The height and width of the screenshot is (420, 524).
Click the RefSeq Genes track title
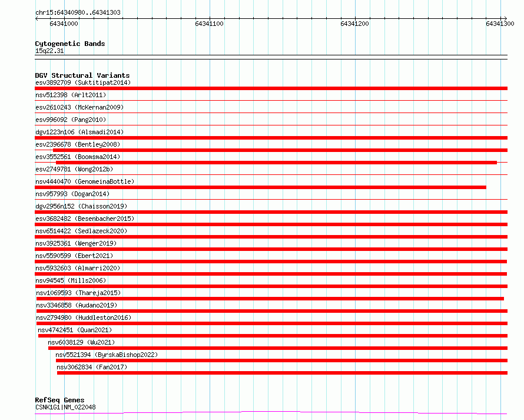pyautogui.click(x=59, y=401)
